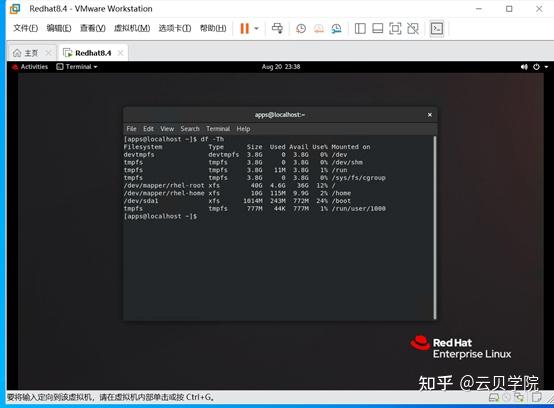554x408 pixels.
Task: Click the /dev/sda1 filesystem entry
Action: coord(141,201)
